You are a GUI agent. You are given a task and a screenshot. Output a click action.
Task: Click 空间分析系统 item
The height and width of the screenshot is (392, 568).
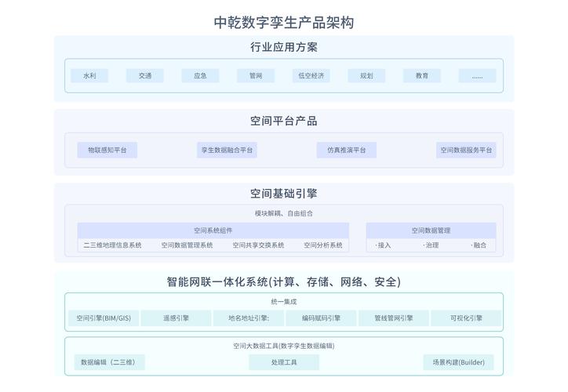pos(323,245)
